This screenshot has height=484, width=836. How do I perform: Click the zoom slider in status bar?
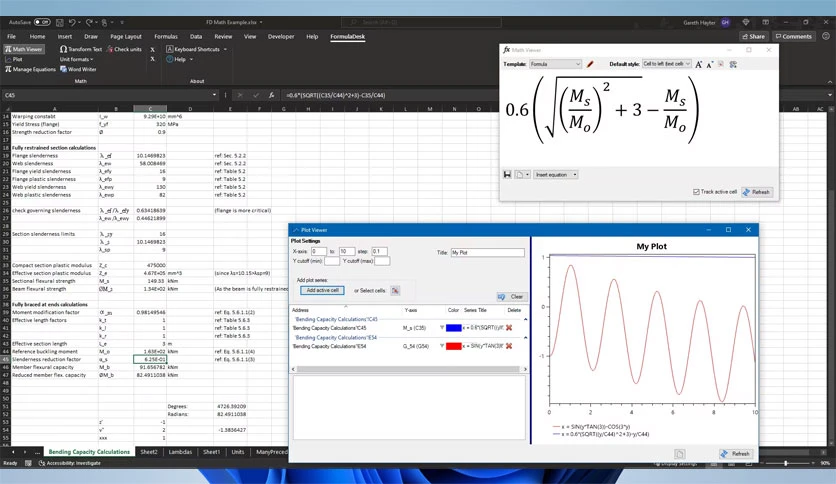(786, 463)
